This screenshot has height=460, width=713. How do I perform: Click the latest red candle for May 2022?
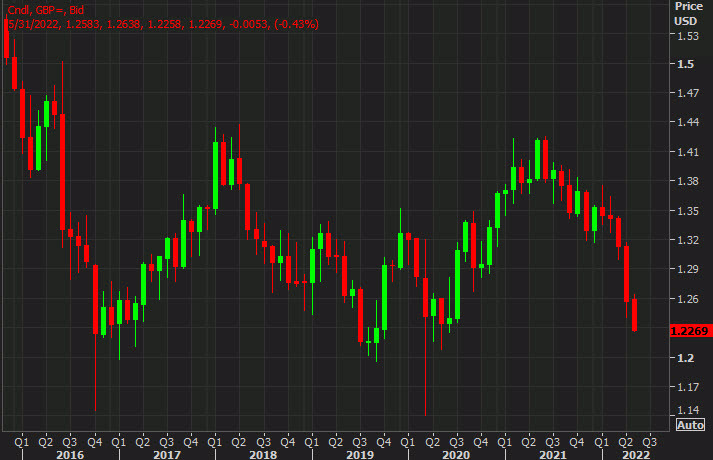634,314
